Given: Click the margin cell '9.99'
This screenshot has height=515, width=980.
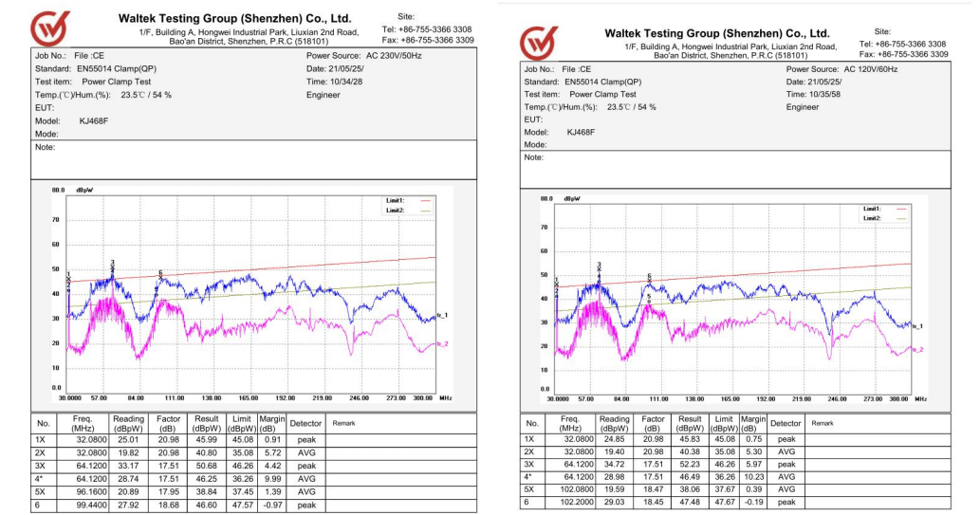Looking at the screenshot, I should click(x=272, y=479).
